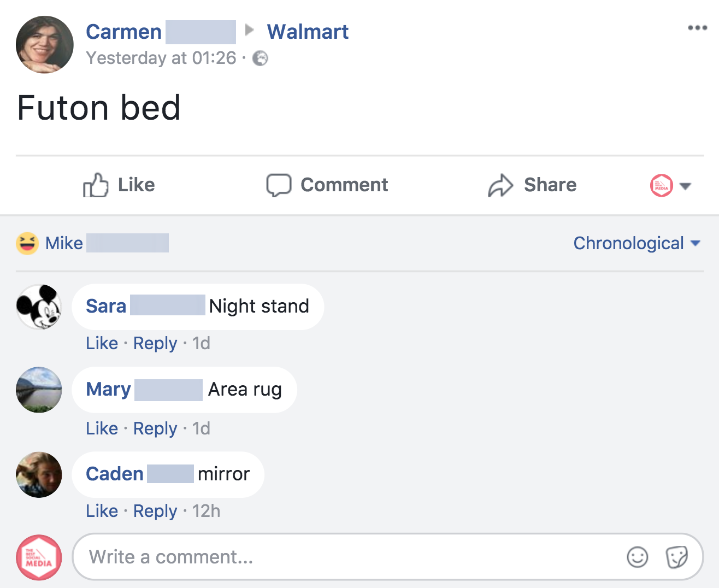The width and height of the screenshot is (719, 588).
Task: Click the thumbs-up Like icon on the post
Action: (96, 185)
